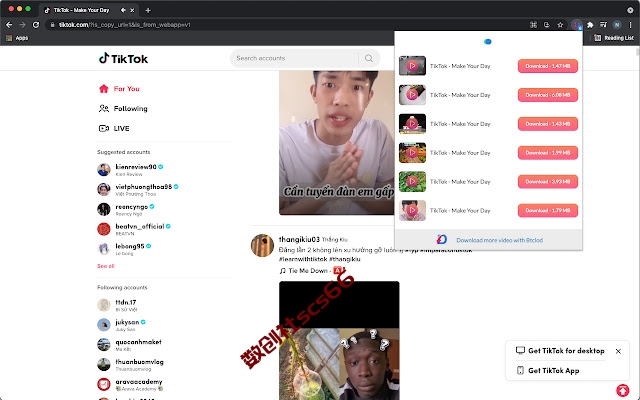Go back in the browser

coord(9,25)
